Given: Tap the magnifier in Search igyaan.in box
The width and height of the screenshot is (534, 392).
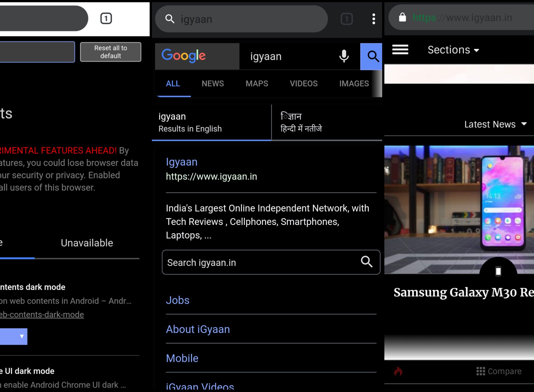Looking at the screenshot, I should (366, 262).
